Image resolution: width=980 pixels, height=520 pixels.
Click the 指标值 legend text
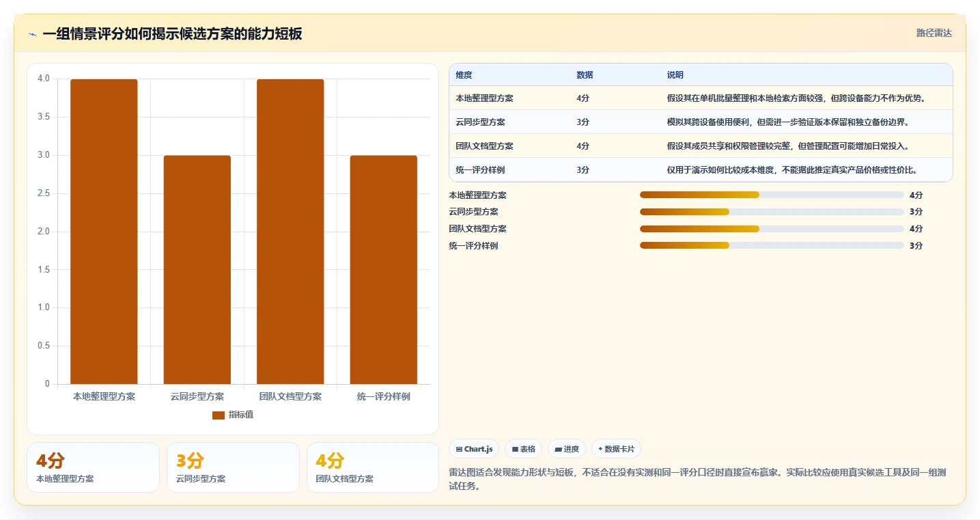pyautogui.click(x=241, y=415)
